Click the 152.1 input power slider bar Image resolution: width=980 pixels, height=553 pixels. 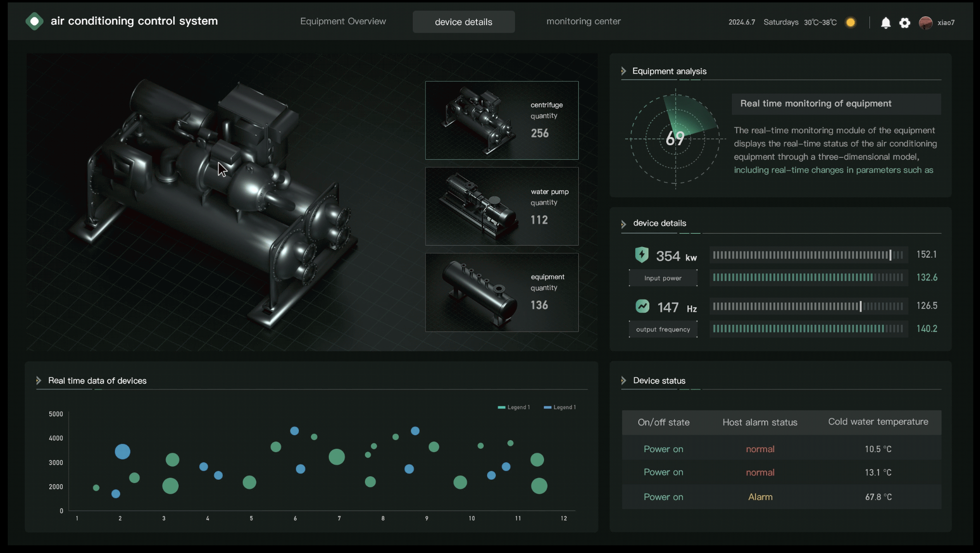pos(808,255)
